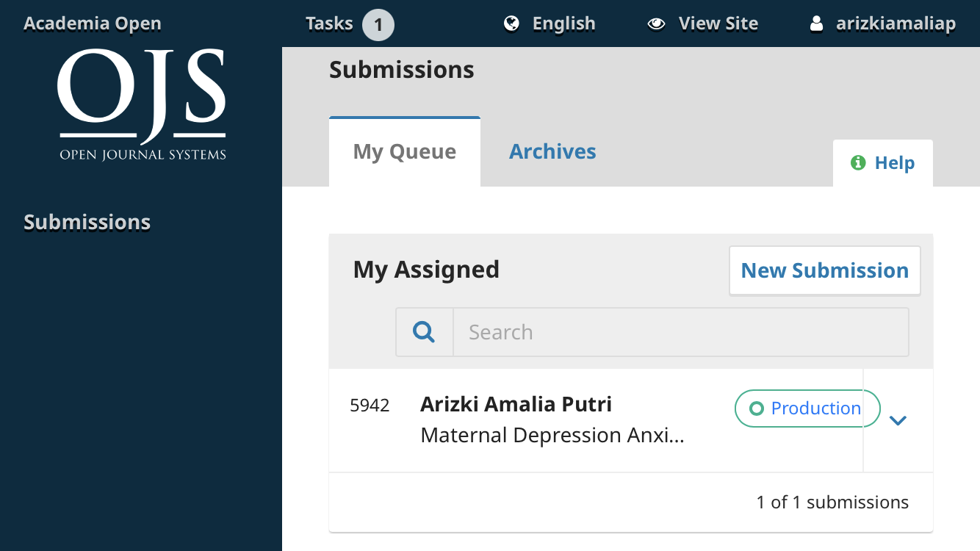Click the magnifying glass search icon

[x=424, y=332]
